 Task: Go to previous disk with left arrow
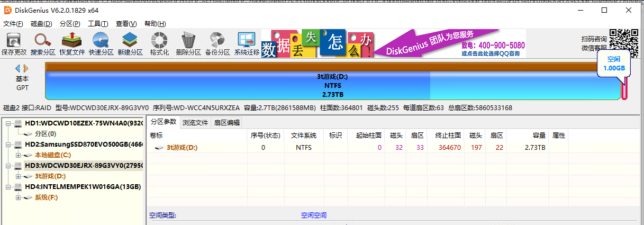pos(17,68)
